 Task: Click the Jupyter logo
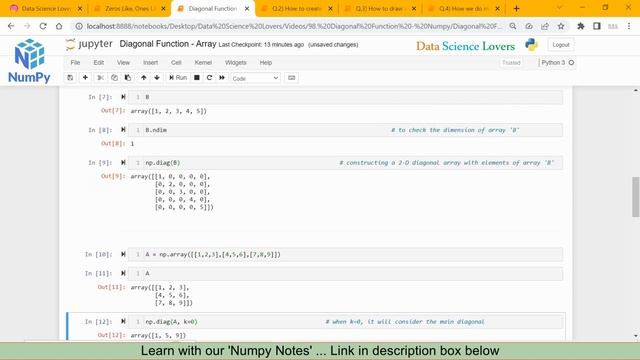pyautogui.click(x=89, y=44)
